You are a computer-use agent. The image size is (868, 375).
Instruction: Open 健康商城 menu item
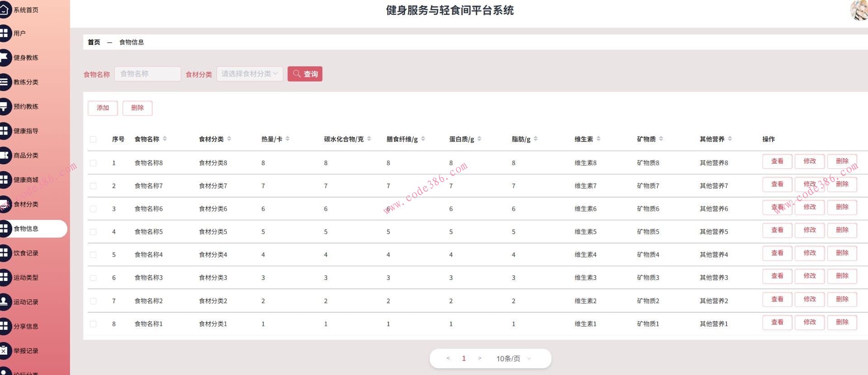click(x=26, y=180)
